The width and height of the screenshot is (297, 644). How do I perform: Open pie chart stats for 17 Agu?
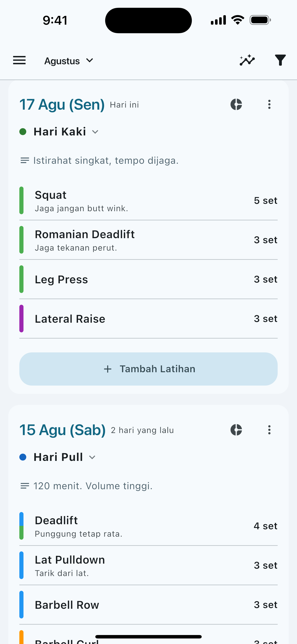coord(236,104)
